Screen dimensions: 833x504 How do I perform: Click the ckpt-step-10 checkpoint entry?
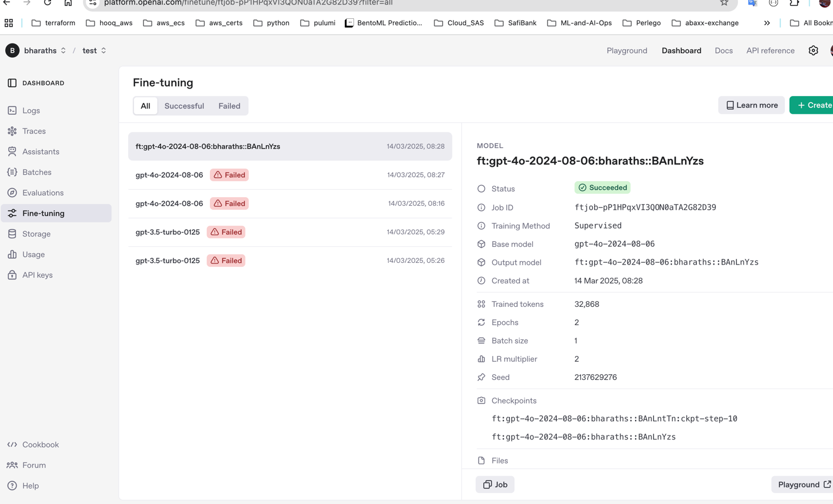[x=614, y=418]
